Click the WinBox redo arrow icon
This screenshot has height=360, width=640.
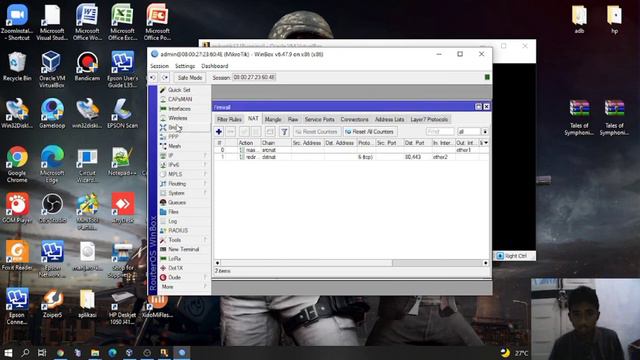pos(165,78)
